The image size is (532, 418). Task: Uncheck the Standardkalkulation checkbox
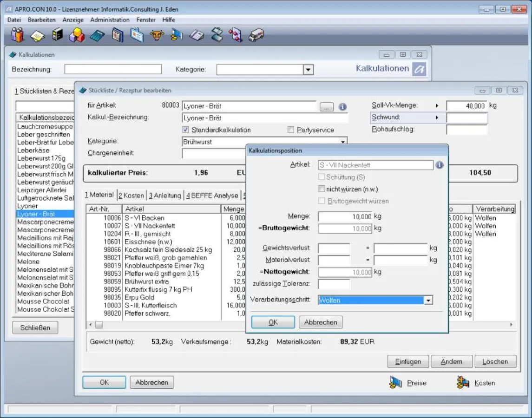click(186, 130)
